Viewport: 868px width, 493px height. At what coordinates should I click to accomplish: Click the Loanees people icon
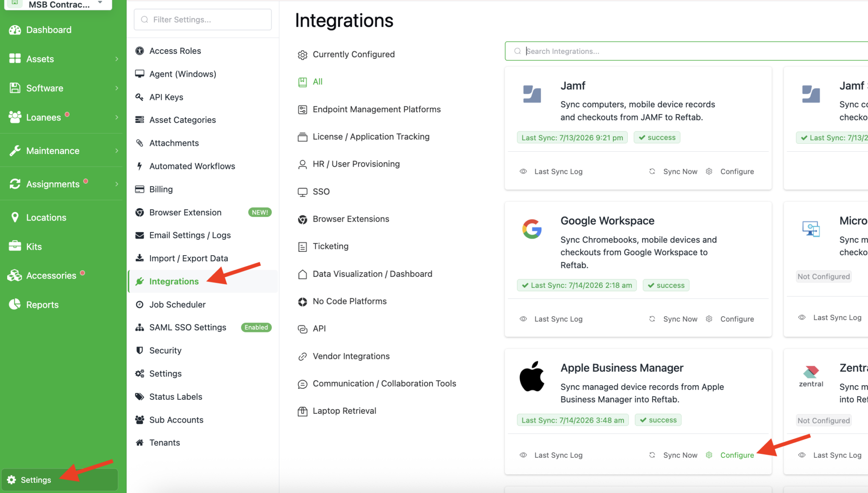coord(15,117)
